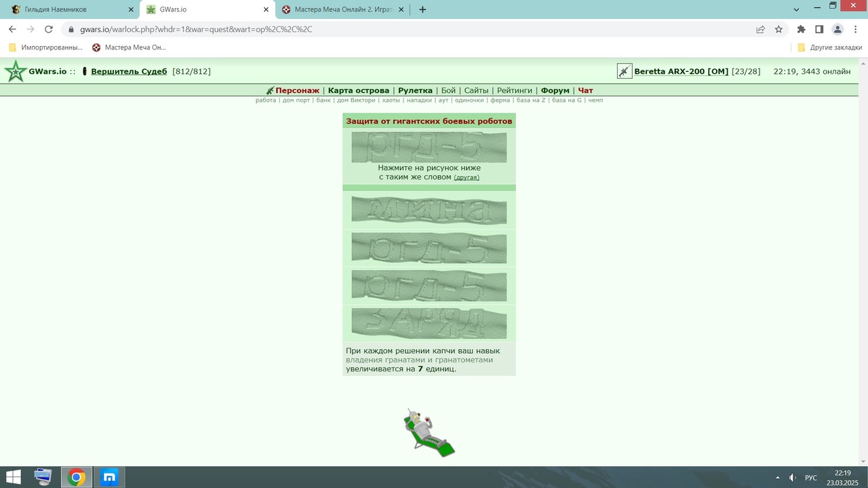Click the GWars.io green star logo
Viewport: 868px width, 488px height.
(15, 71)
